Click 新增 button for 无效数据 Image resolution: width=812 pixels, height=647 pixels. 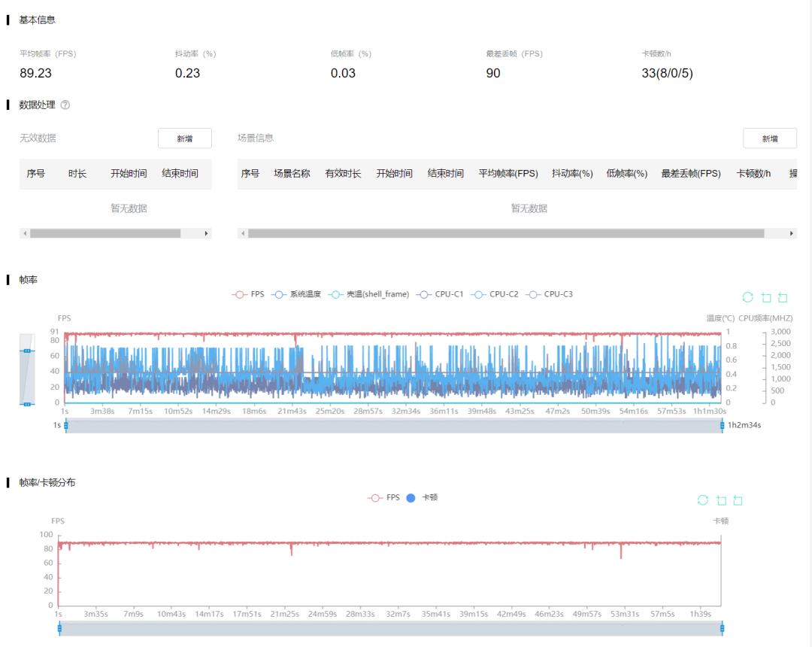point(184,138)
